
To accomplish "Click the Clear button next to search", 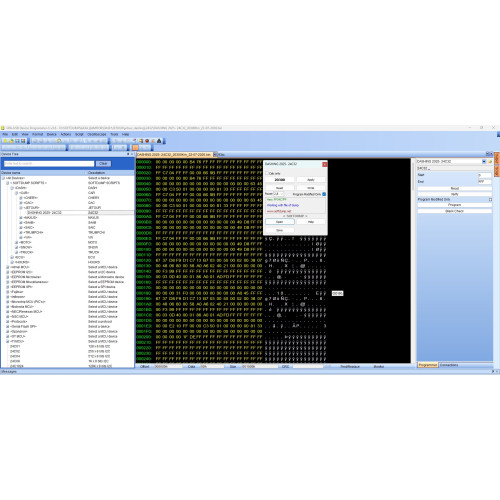I will 103,163.
